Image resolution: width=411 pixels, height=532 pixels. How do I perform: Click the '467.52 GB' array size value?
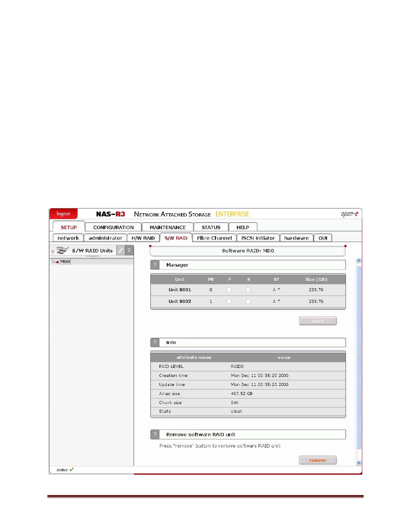click(x=242, y=394)
